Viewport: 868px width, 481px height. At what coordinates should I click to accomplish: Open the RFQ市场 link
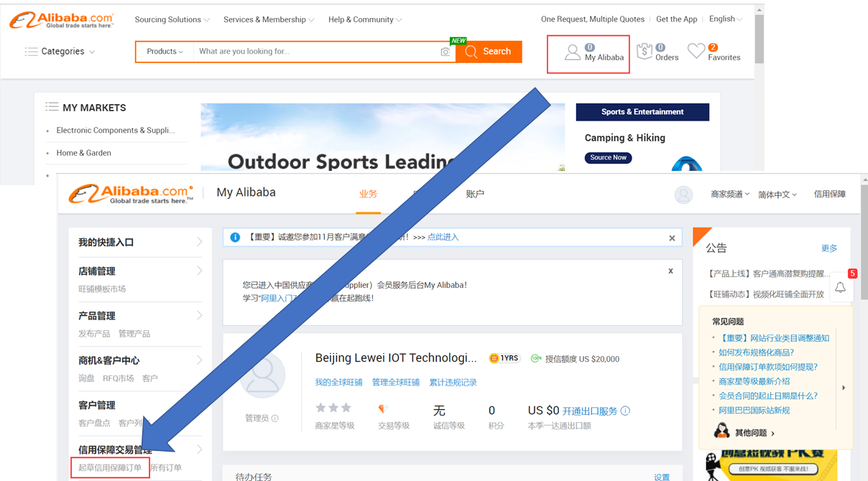(119, 378)
